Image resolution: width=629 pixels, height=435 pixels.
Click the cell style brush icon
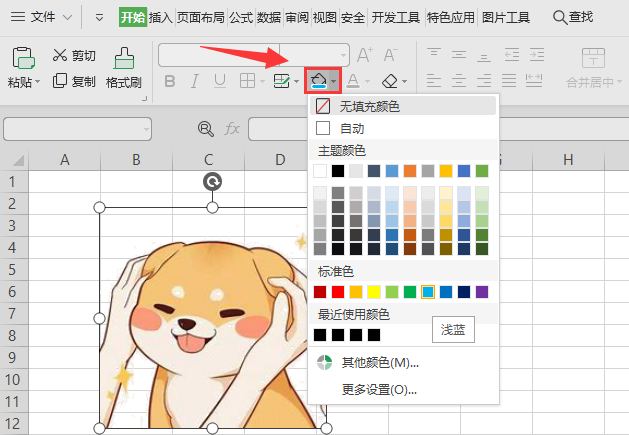(x=282, y=81)
